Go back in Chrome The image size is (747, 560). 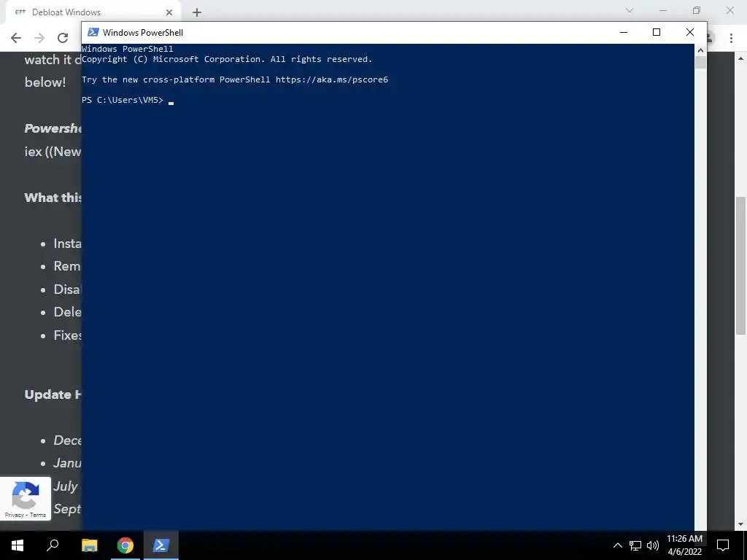click(x=16, y=38)
